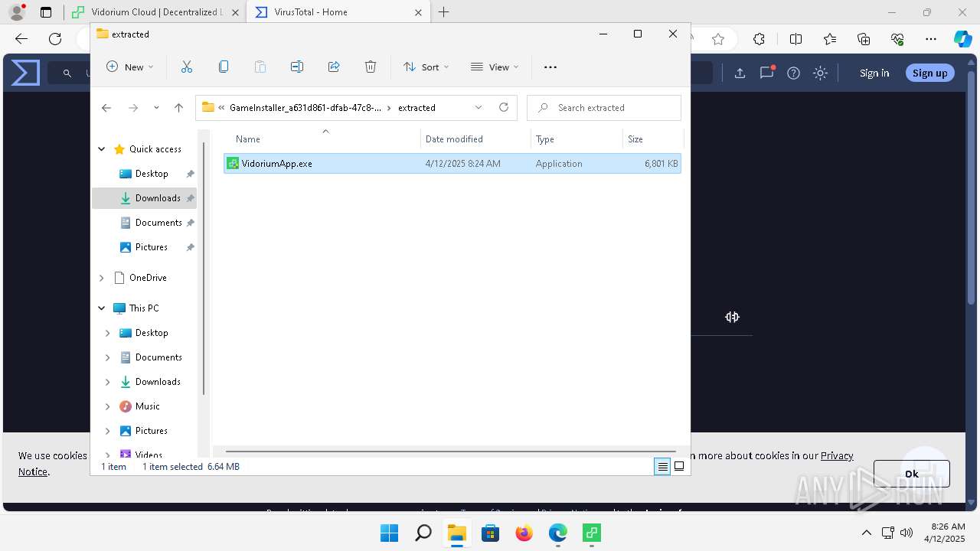
Task: Go forward in File Explorer
Action: [133, 108]
